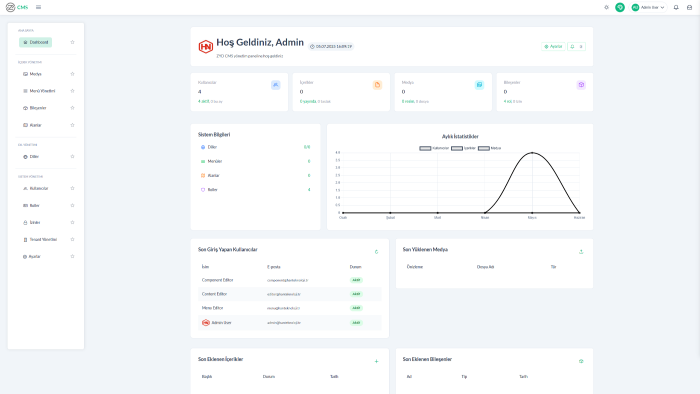The height and width of the screenshot is (394, 700).
Task: Toggle Kullanıcılar series in chart legend
Action: tap(434, 148)
